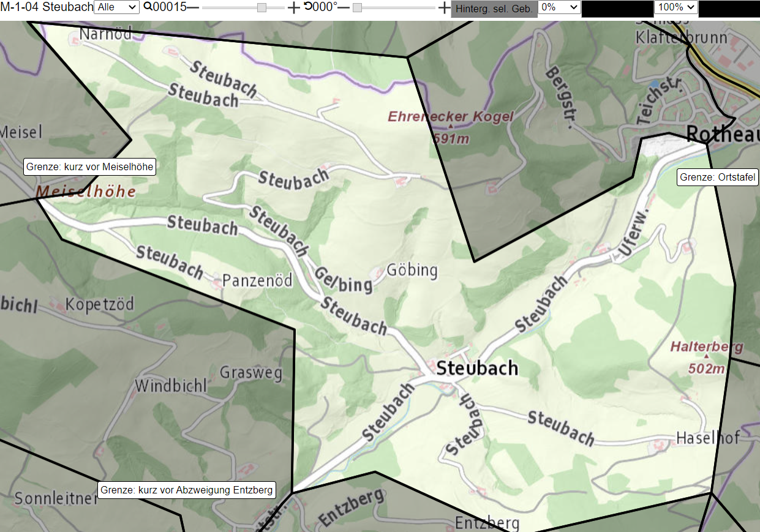Click the zoom slider handle

261,7
